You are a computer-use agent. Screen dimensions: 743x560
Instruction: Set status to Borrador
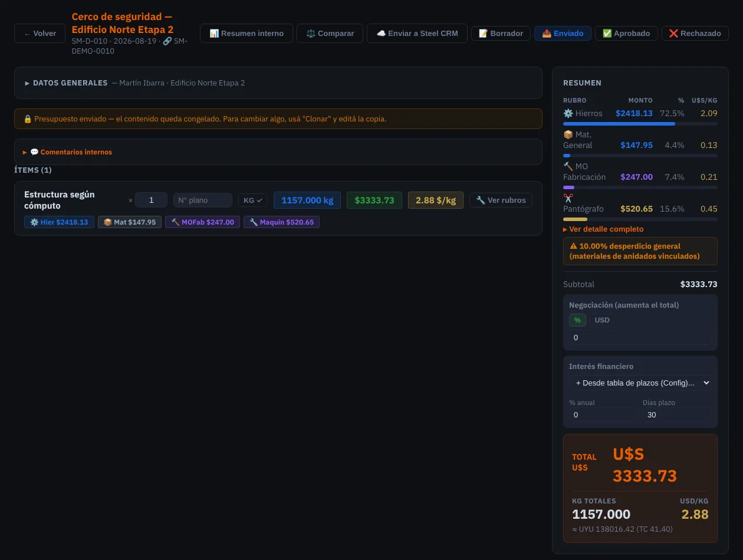501,34
